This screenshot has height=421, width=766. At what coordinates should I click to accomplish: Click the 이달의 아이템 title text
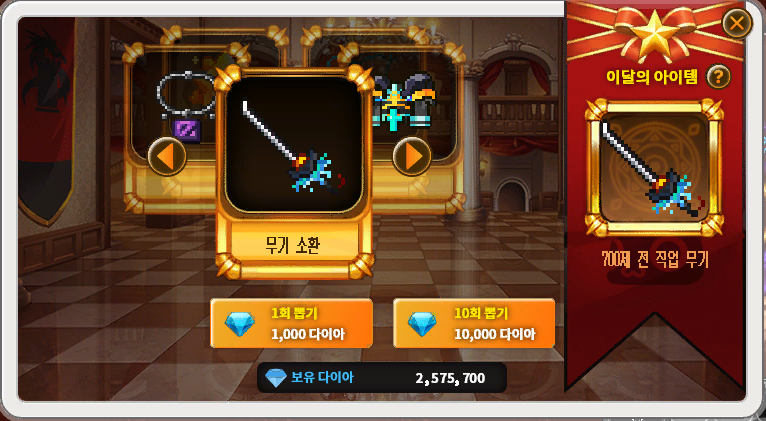[x=652, y=77]
